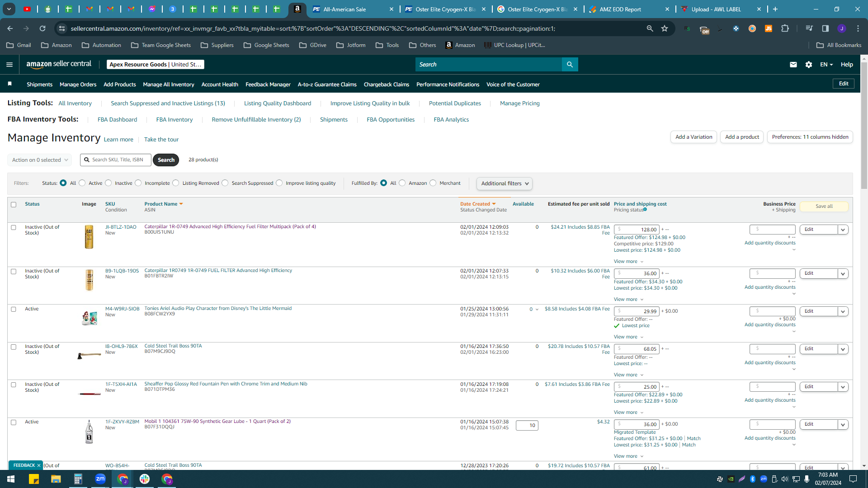Expand View more for Cold Steel 68.05 row
The image size is (868, 488).
tap(628, 375)
